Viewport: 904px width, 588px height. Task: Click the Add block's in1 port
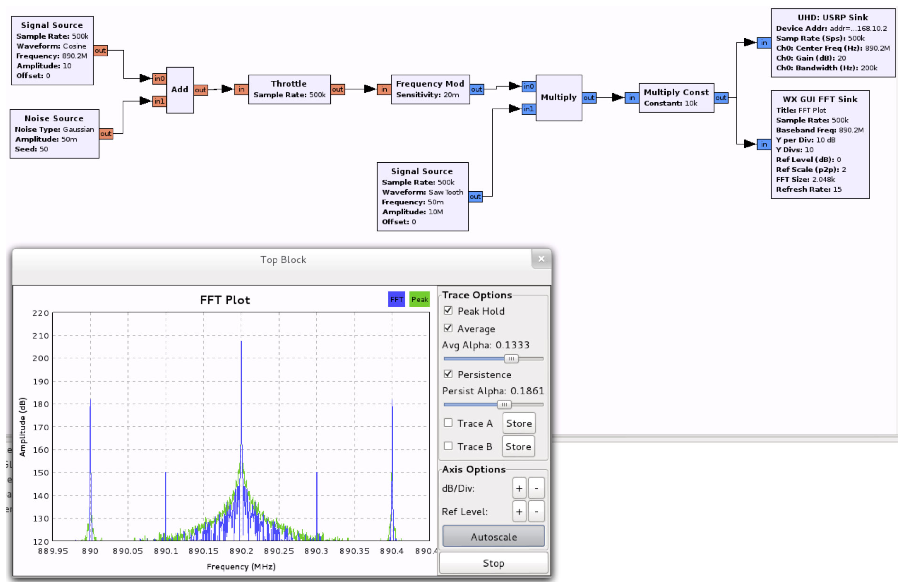[159, 101]
